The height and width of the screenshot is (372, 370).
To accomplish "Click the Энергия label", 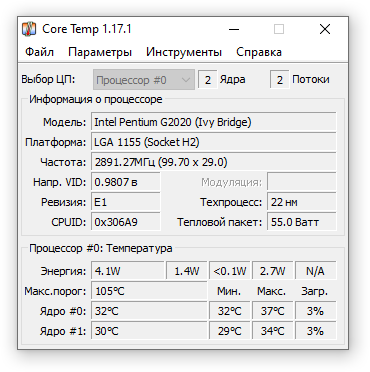I will (63, 271).
